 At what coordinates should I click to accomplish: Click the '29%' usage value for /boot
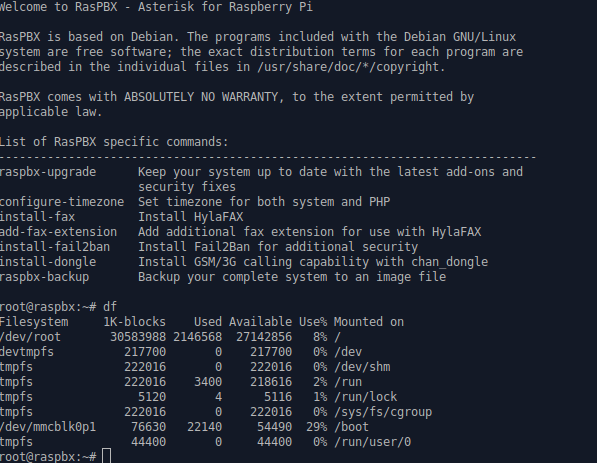pos(316,427)
